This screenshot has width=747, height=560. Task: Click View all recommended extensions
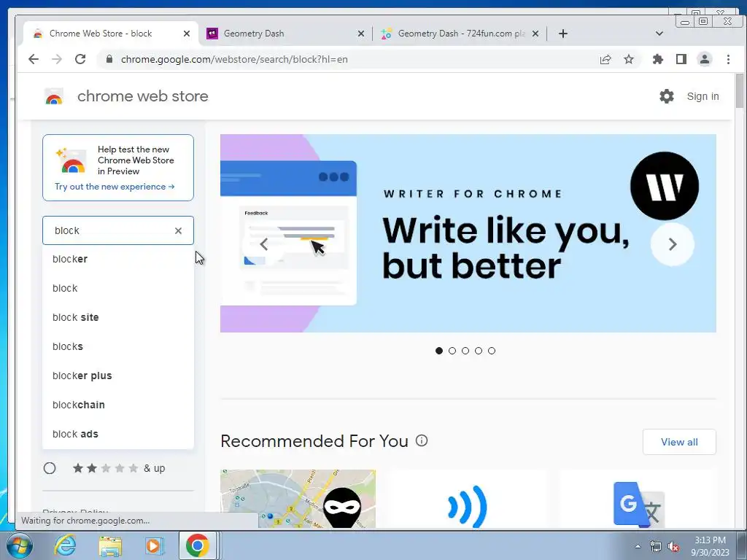pyautogui.click(x=679, y=442)
